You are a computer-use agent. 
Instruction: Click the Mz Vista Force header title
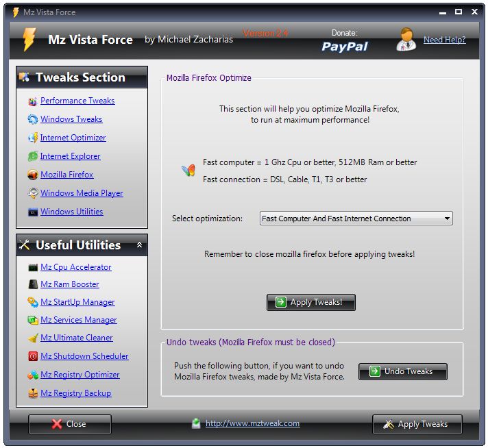pyautogui.click(x=90, y=40)
